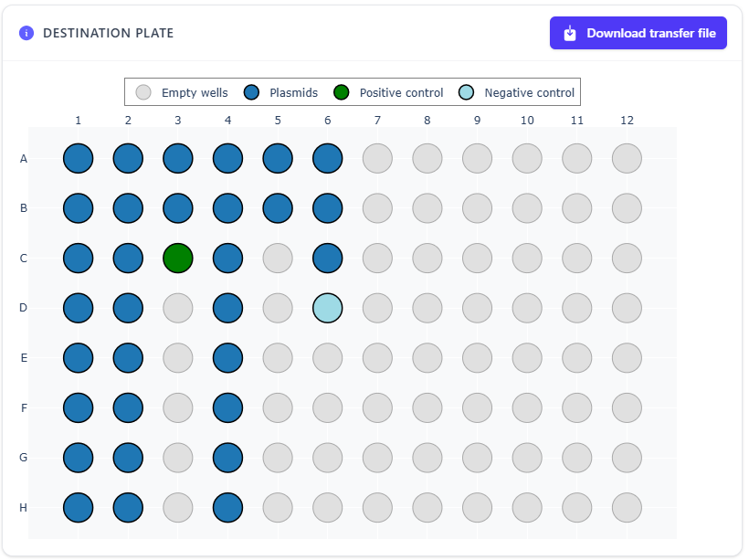Viewport: 749px width, 560px height.
Task: Select the light blue negative control well D6
Action: (327, 308)
